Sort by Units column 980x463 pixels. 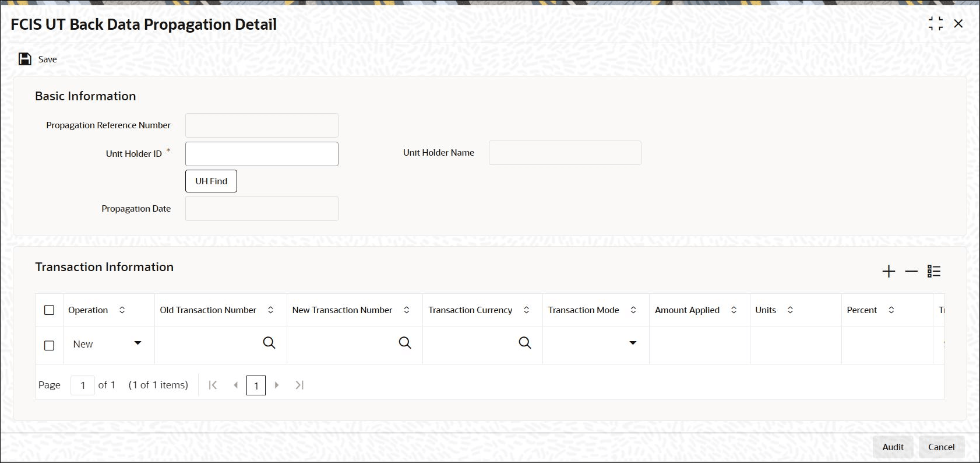(x=790, y=310)
